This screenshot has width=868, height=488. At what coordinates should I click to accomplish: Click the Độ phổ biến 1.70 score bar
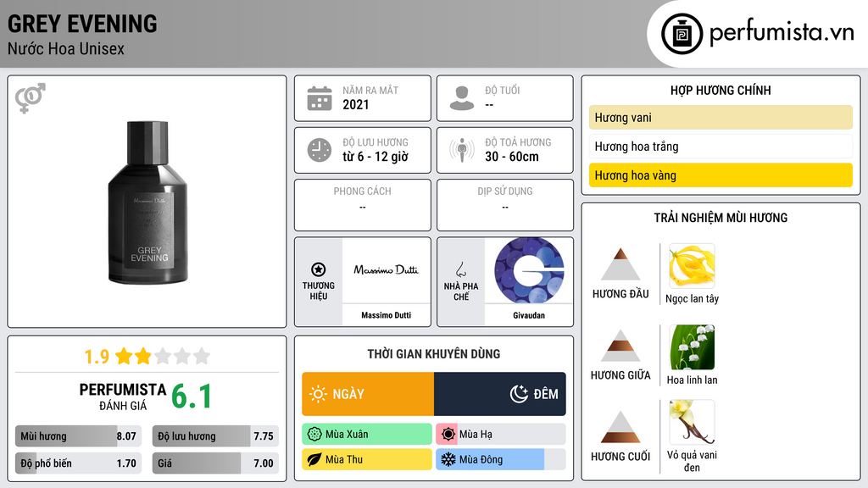(79, 463)
